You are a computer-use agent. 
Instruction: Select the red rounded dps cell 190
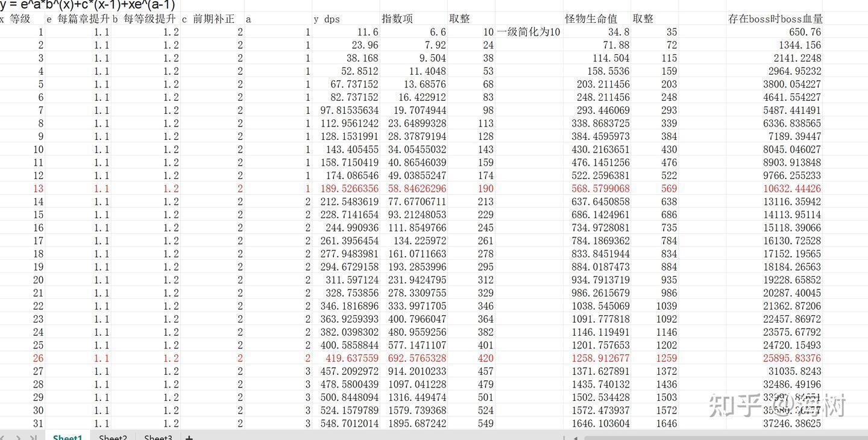coord(471,189)
